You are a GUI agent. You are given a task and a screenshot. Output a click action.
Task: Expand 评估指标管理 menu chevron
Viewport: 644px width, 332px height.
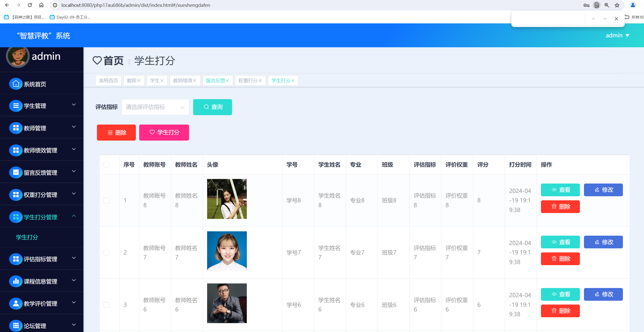point(74,258)
